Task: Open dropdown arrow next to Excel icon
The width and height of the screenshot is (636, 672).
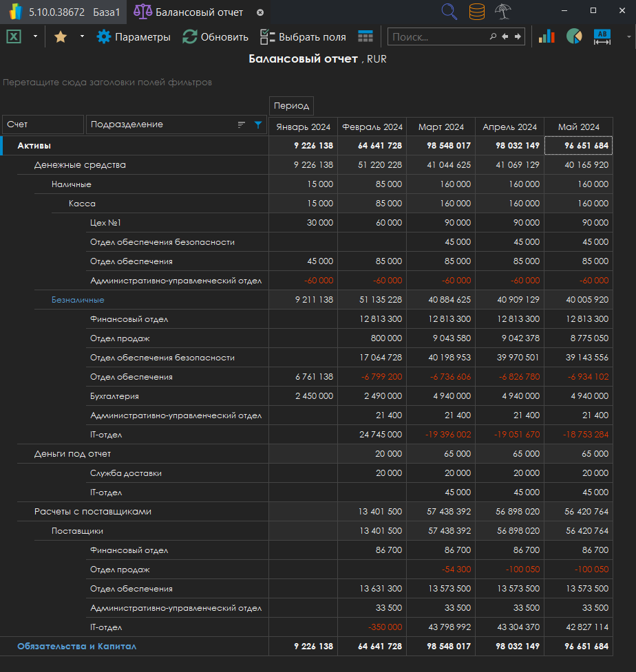Action: coord(35,37)
